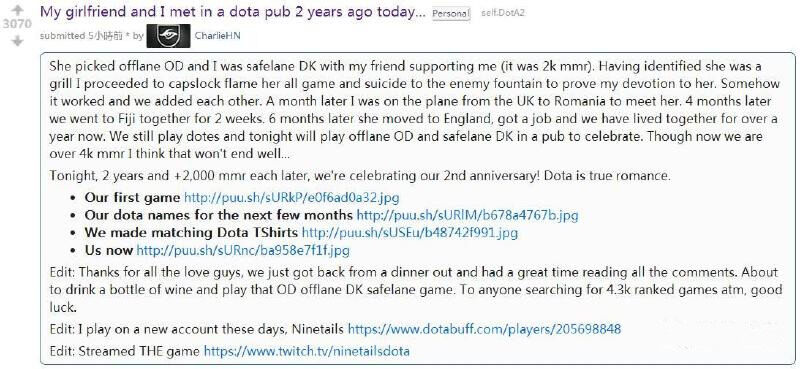Open the ninetailsdota twitch stream link
Screen dimensions: 800x369
pos(307,351)
